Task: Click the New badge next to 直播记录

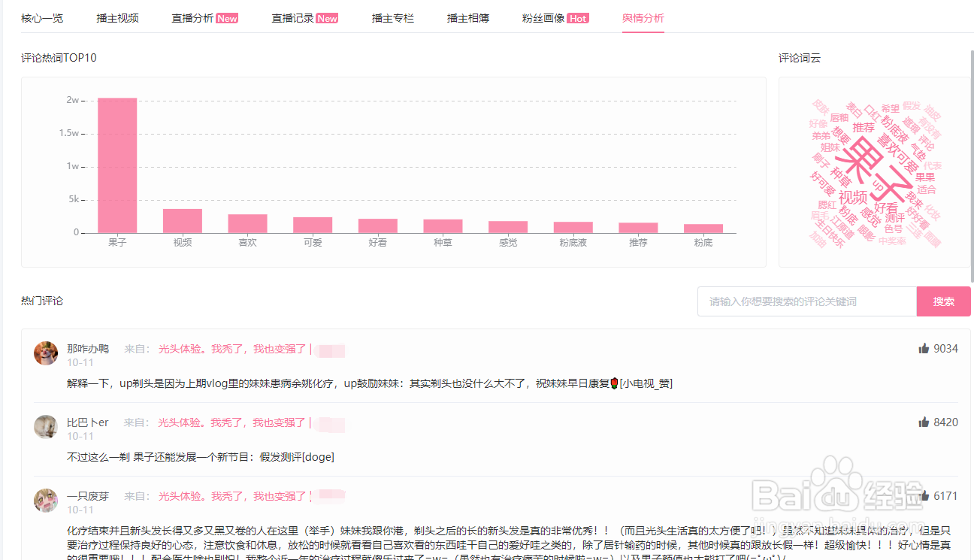Action: click(327, 17)
